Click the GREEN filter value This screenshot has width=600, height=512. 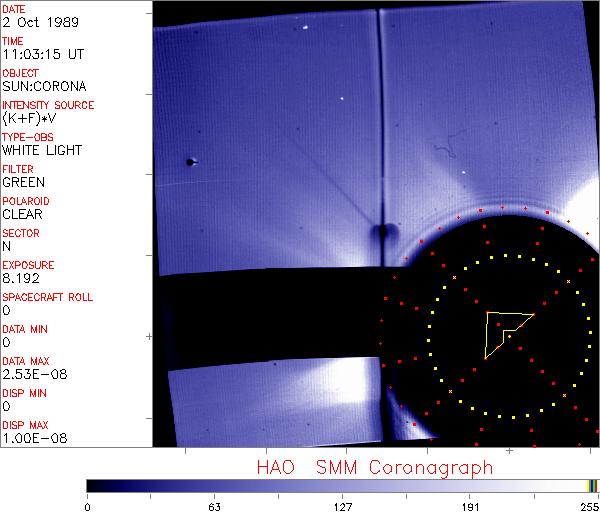(x=23, y=182)
